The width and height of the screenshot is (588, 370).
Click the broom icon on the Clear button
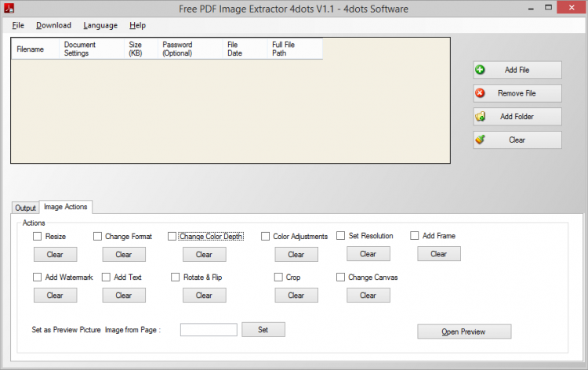480,140
